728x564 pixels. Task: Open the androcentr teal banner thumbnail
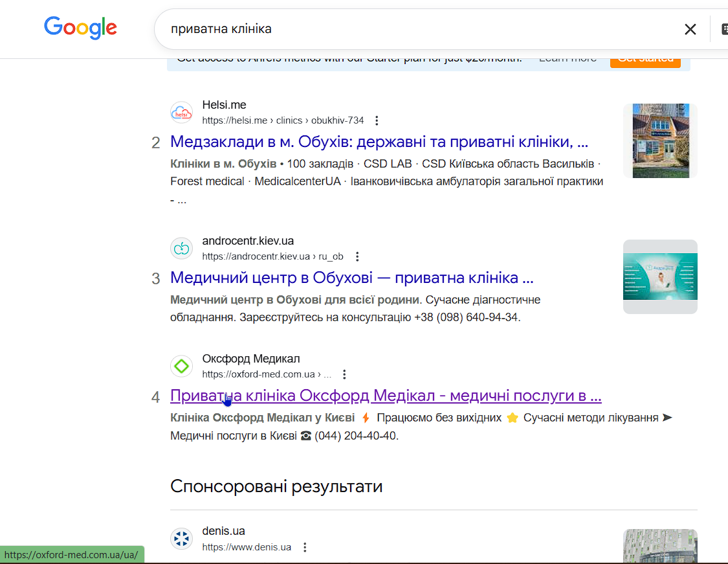click(660, 277)
